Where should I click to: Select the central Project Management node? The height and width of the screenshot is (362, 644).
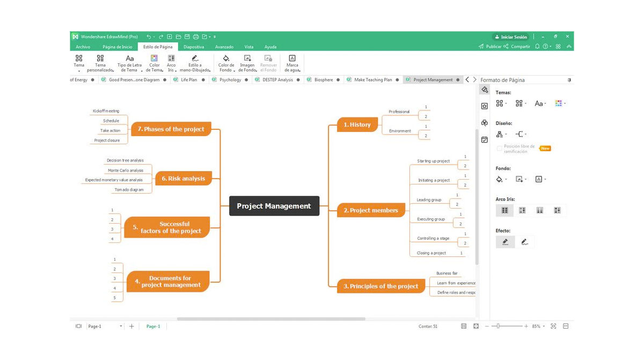click(x=274, y=206)
